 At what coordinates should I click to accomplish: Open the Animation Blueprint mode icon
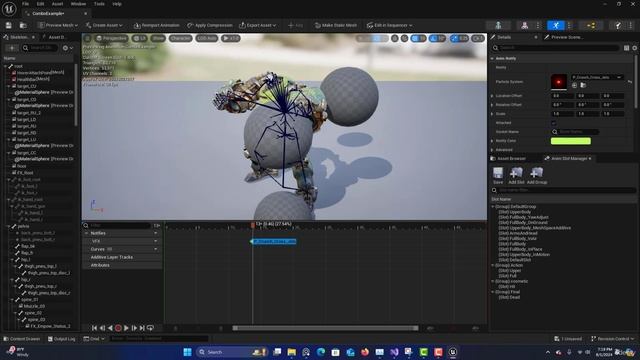coord(591,25)
